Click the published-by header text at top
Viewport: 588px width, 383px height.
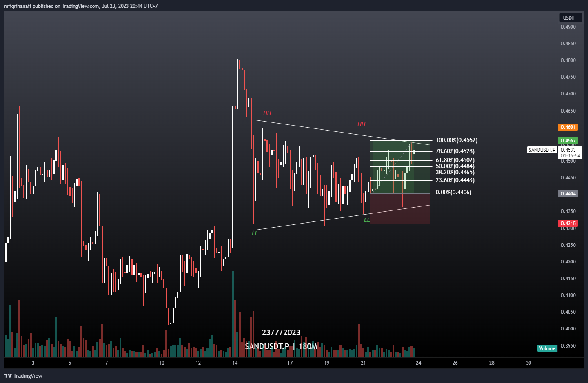[x=81, y=6]
